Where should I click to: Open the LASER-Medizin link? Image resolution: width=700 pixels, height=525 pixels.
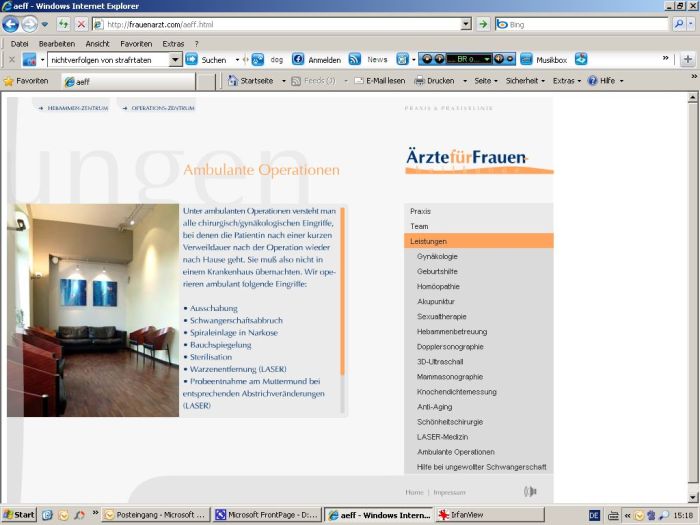pyautogui.click(x=442, y=437)
